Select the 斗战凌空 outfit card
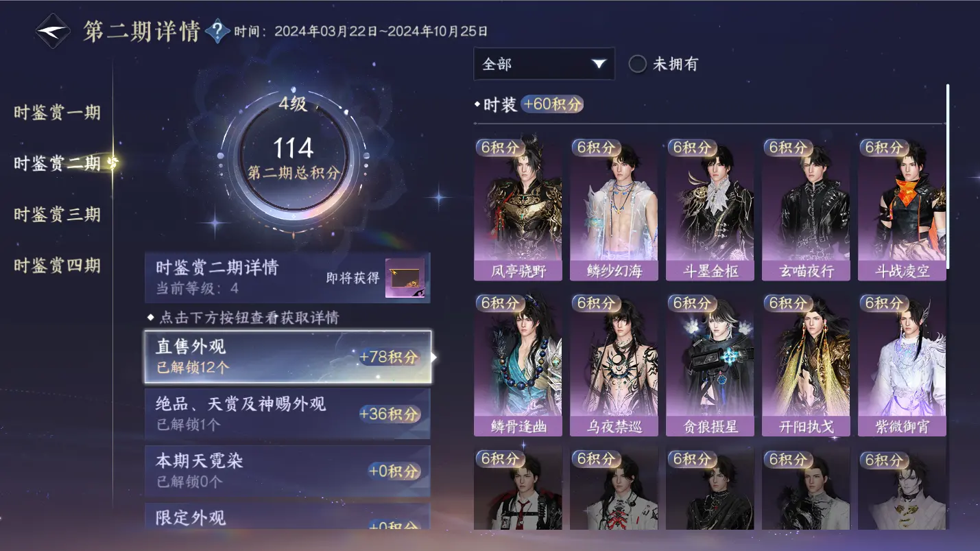This screenshot has height=551, width=980. [903, 209]
